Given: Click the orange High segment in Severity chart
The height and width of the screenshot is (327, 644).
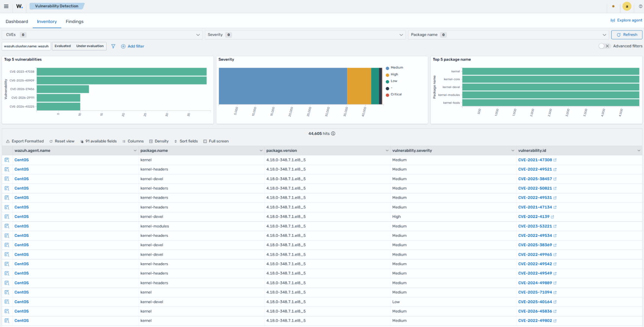Looking at the screenshot, I should [x=359, y=86].
